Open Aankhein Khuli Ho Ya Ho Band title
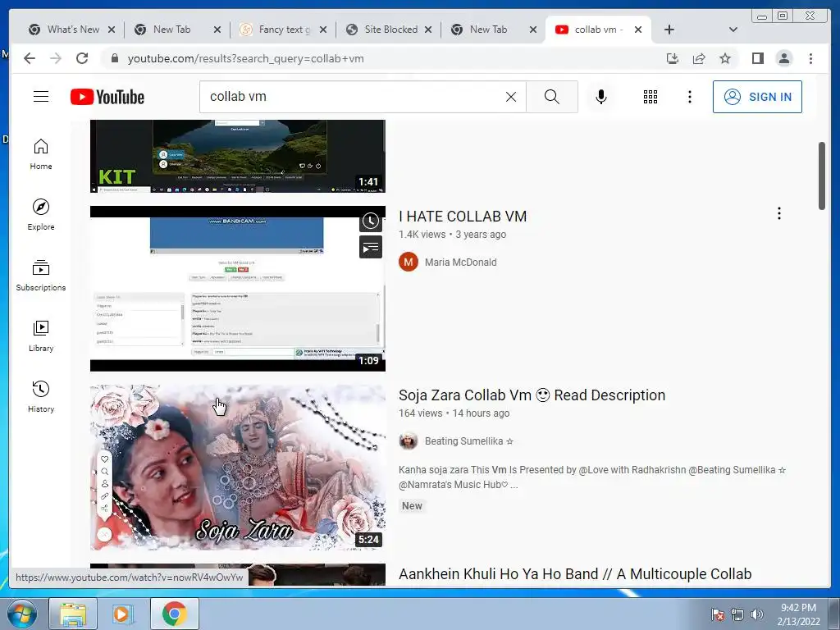 575,573
